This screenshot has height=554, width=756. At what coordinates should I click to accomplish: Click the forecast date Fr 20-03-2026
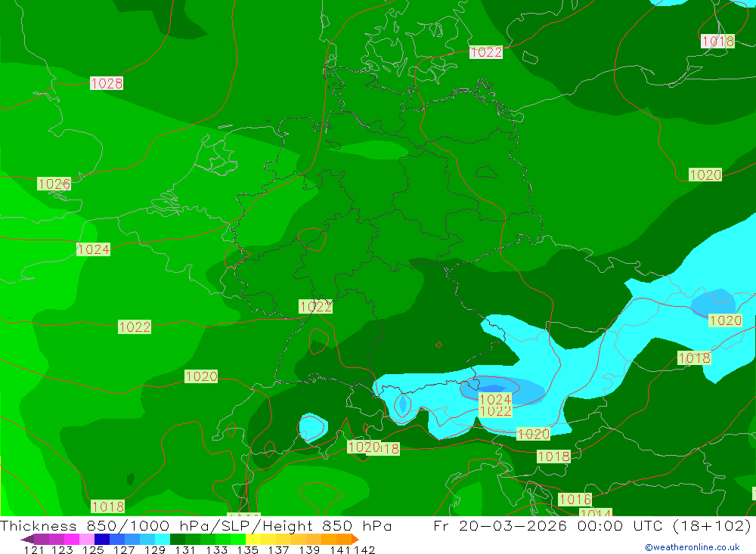[x=500, y=525]
